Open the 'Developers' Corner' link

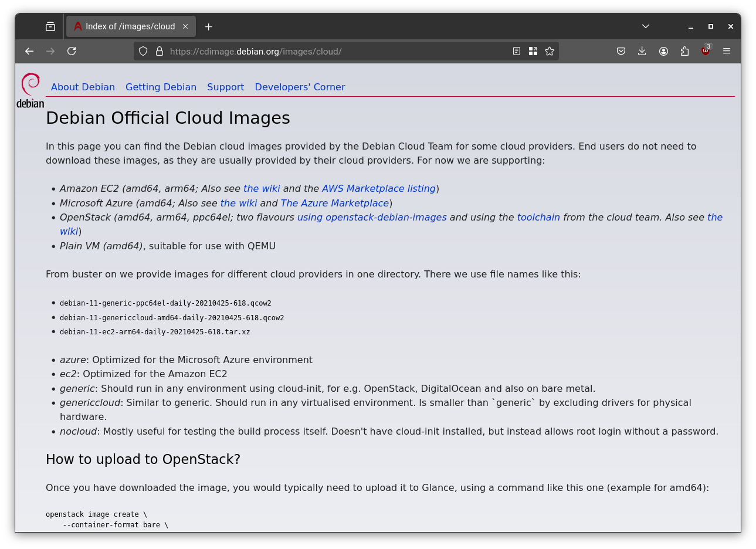tap(300, 87)
